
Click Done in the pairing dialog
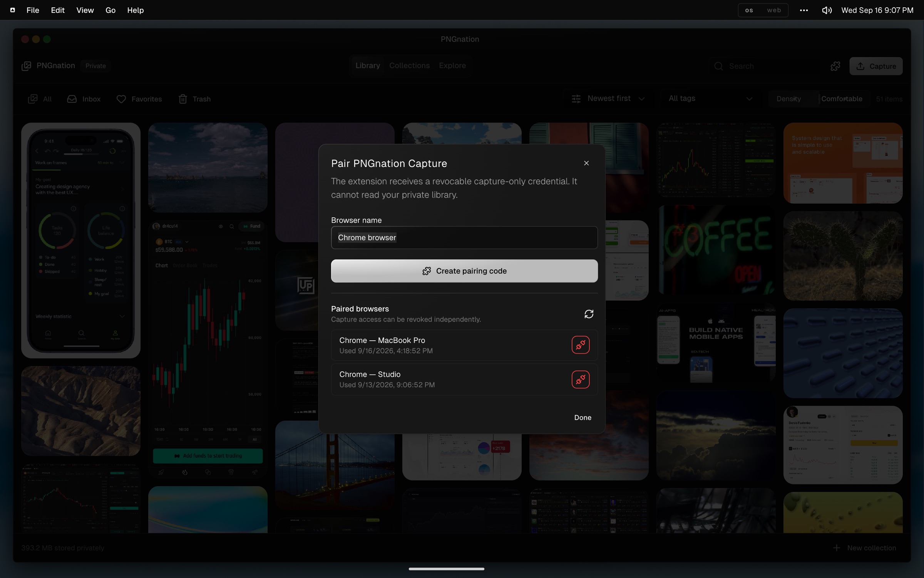[583, 417]
